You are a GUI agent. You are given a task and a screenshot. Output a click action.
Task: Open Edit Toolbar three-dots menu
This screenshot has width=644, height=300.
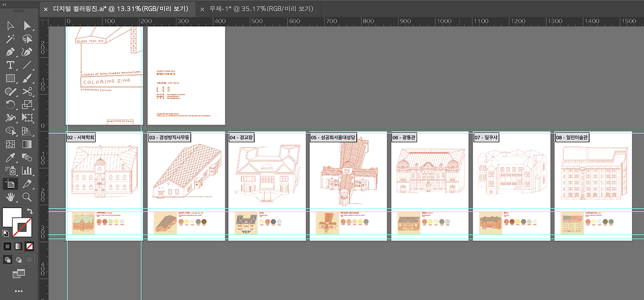tap(19, 291)
